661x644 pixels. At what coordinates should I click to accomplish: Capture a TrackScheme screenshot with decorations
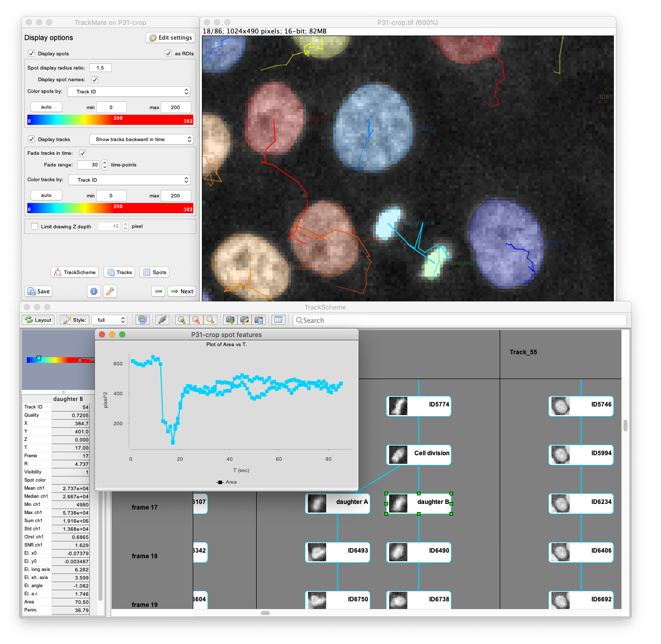click(245, 320)
